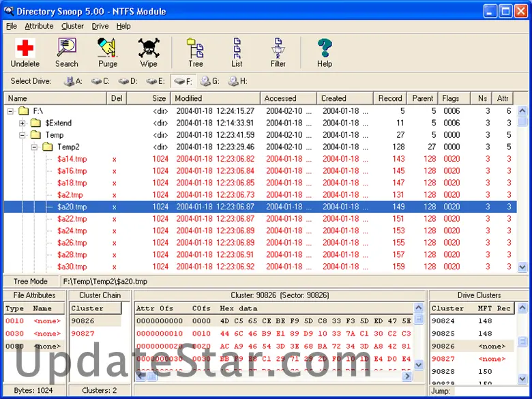
Task: Open the Search magnifier tool
Action: (67, 48)
